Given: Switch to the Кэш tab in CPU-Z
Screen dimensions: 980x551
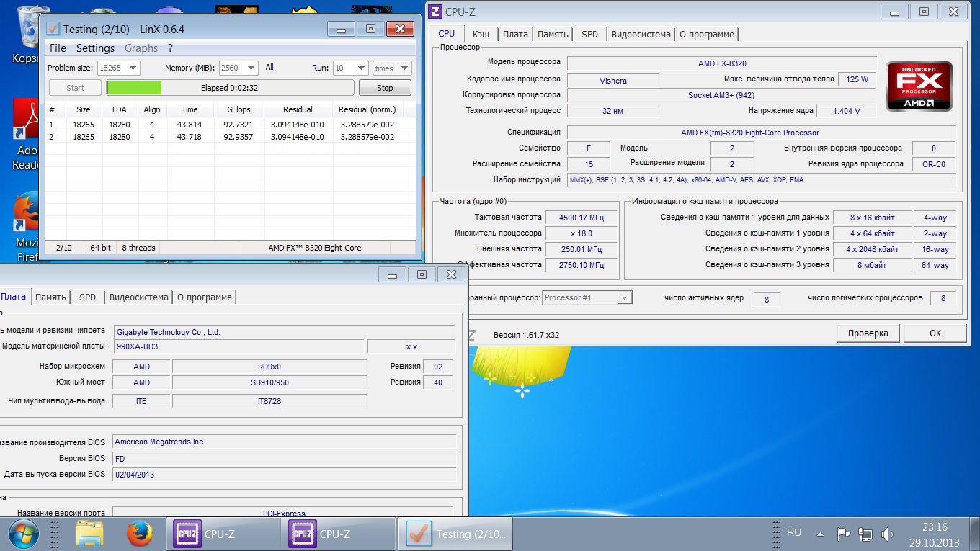Looking at the screenshot, I should pos(481,34).
